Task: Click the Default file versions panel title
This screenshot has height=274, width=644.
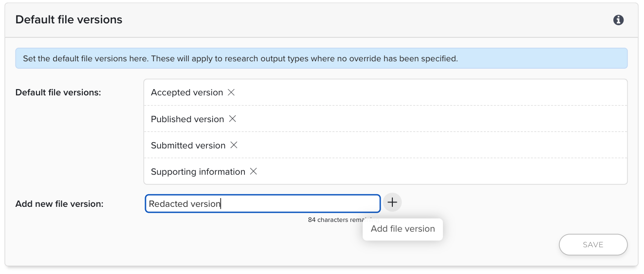Action: tap(69, 20)
